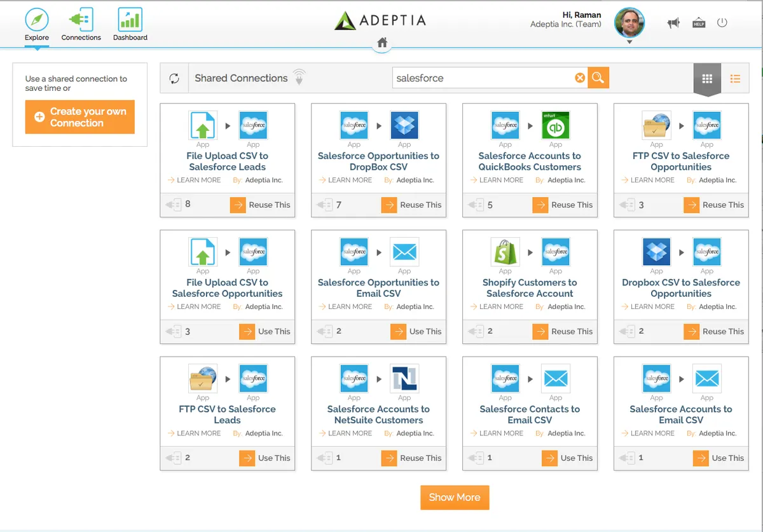The height and width of the screenshot is (532, 763).
Task: Click usage count icon showing 5
Action: point(476,205)
